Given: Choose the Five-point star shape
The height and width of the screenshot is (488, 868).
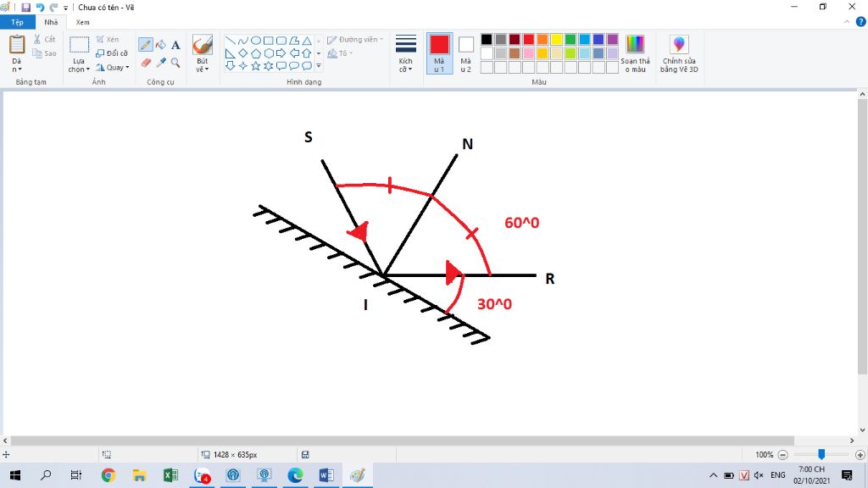Looking at the screenshot, I should pos(256,66).
